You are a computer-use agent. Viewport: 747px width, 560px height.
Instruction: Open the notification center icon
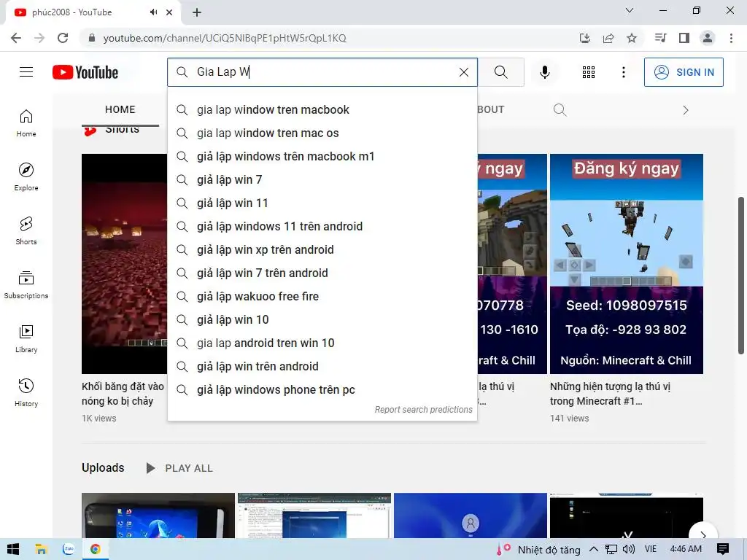[x=723, y=549]
